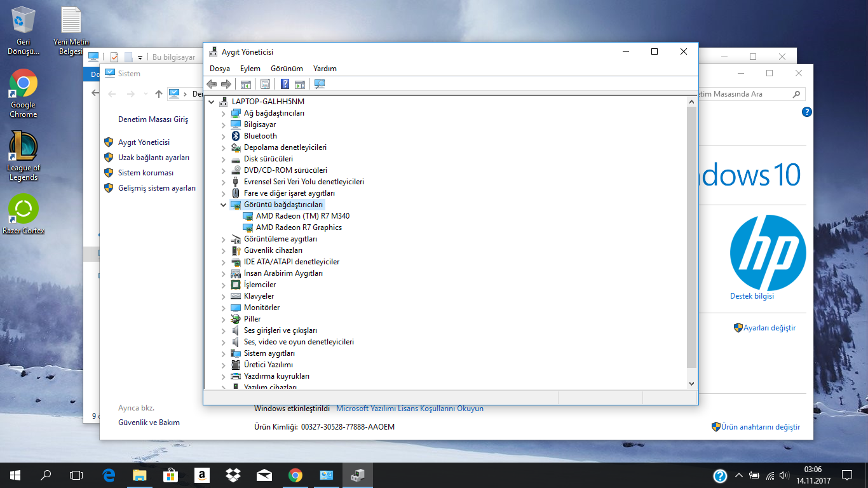Toggle the action pane toolbar icon
The height and width of the screenshot is (488, 868).
click(300, 84)
